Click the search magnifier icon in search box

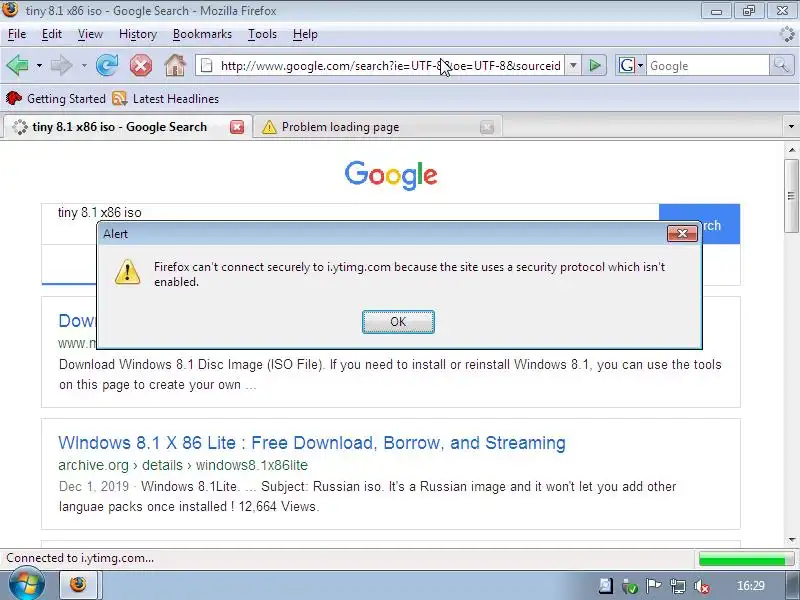tap(781, 65)
